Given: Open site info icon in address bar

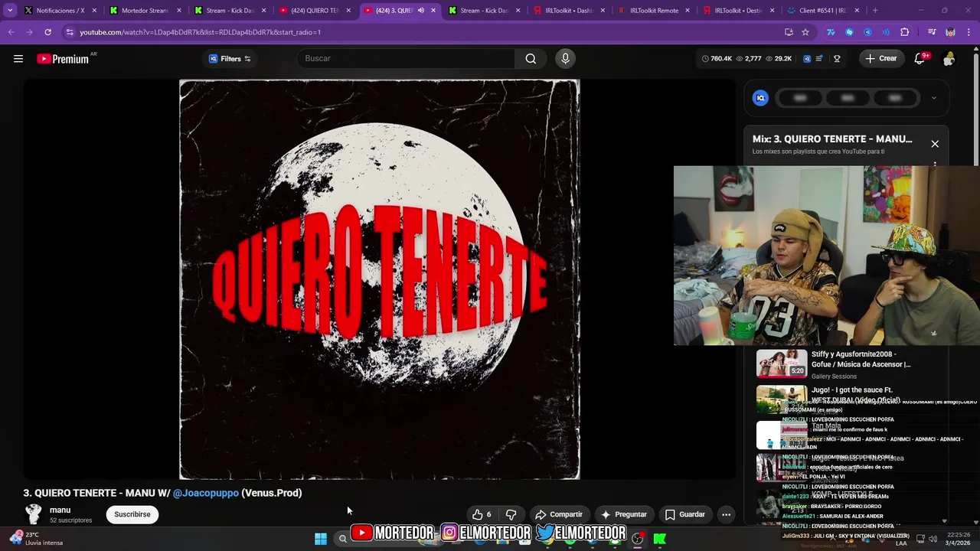Looking at the screenshot, I should [70, 32].
